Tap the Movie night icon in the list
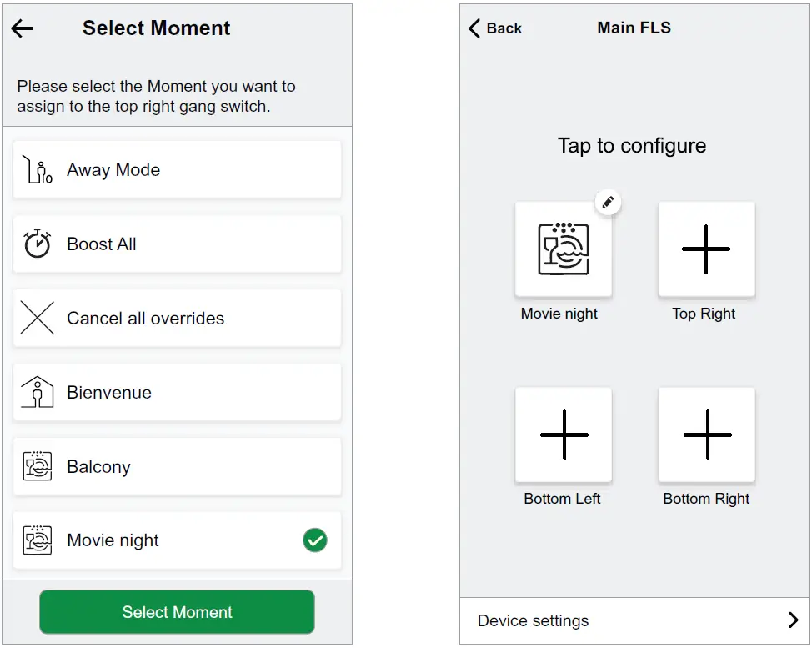Image resolution: width=812 pixels, height=648 pixels. coord(35,540)
